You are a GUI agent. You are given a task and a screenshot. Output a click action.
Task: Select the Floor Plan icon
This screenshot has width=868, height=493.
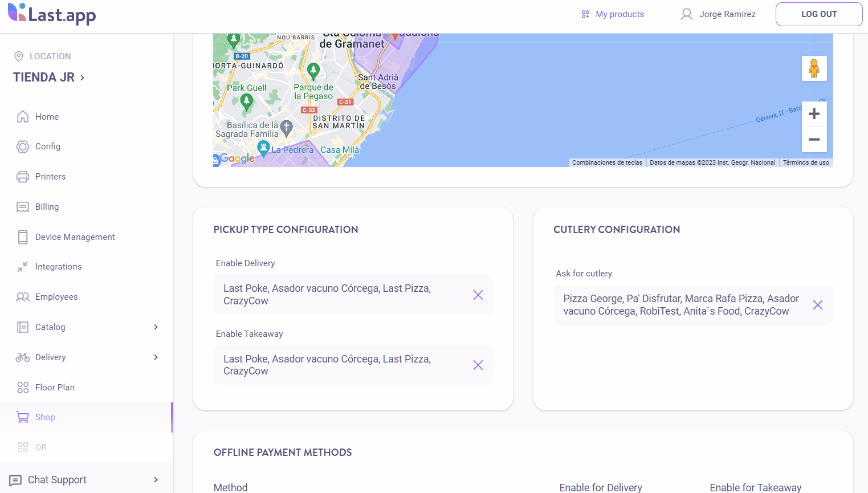pos(23,387)
